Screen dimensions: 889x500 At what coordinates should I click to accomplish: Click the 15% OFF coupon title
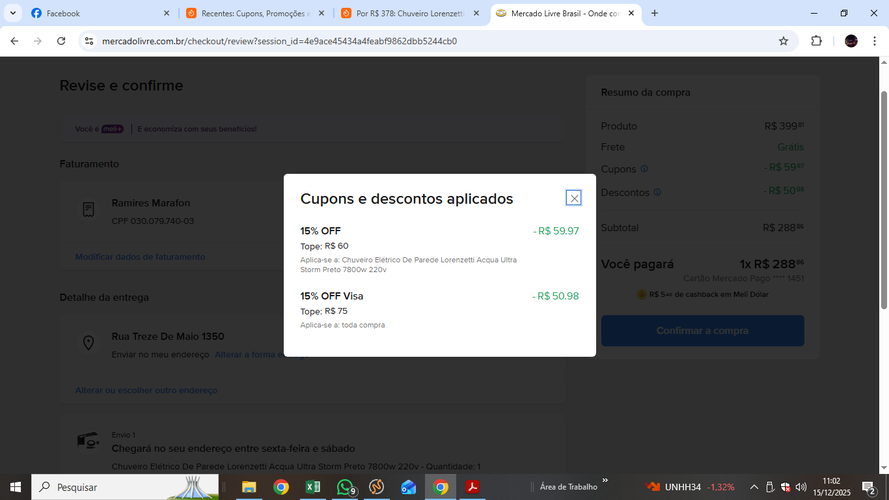[320, 231]
